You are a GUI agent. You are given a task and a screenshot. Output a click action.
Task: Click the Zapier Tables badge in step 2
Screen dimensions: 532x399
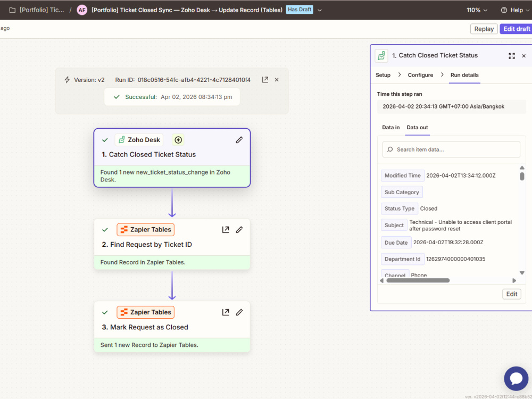(x=146, y=230)
